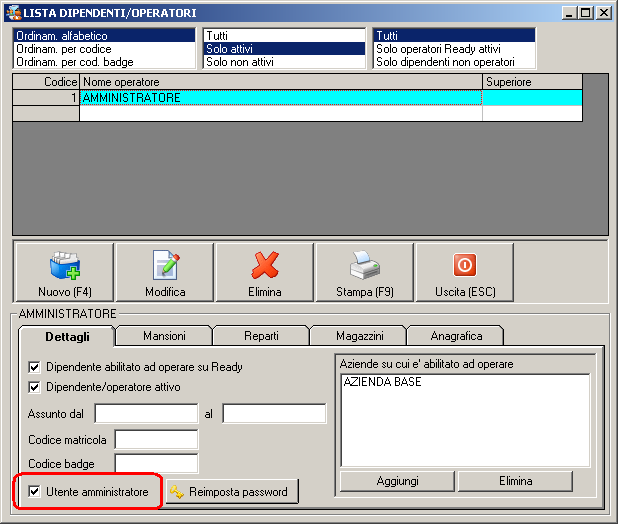Select Tutti in the active status filter
Screen dimensions: 618x524
(x=285, y=36)
